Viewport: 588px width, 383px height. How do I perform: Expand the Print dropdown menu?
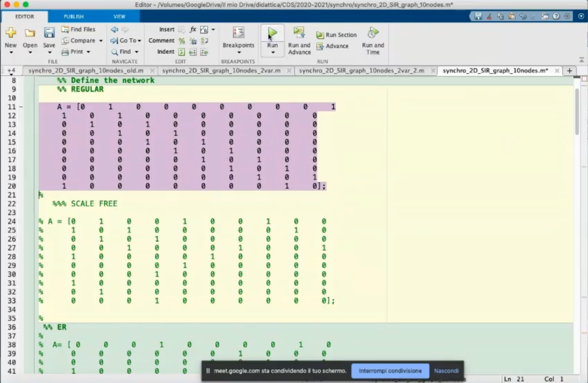point(88,52)
